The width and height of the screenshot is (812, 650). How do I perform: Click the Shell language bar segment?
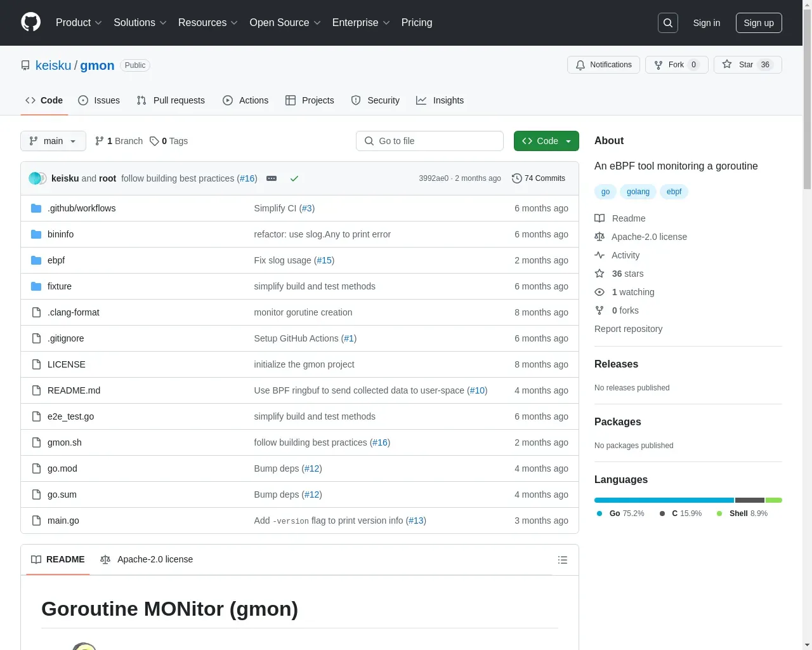774,500
